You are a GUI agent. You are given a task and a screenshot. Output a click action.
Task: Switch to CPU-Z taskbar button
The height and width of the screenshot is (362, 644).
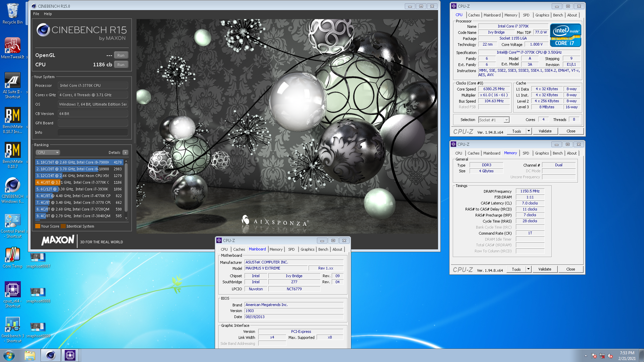70,355
